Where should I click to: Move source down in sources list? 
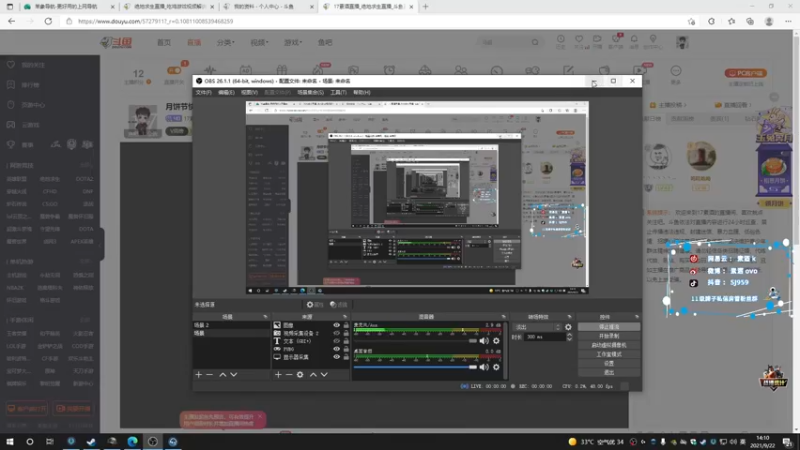click(x=324, y=374)
